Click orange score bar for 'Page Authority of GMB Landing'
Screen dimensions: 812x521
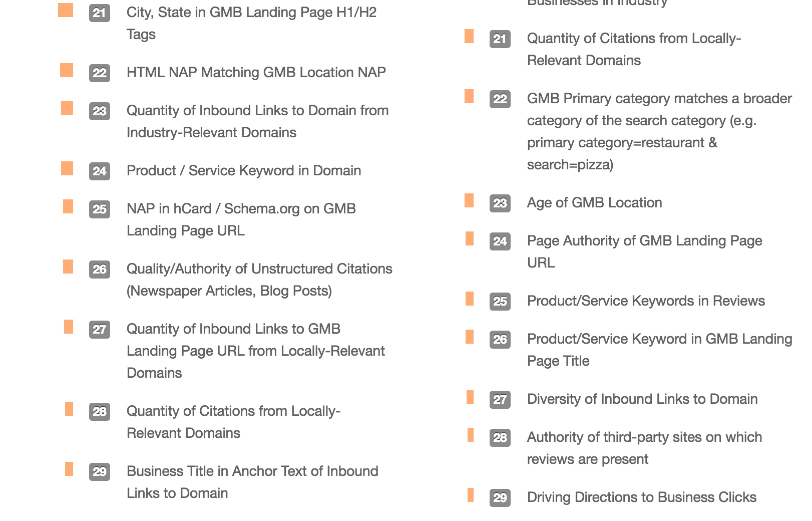[x=470, y=238]
